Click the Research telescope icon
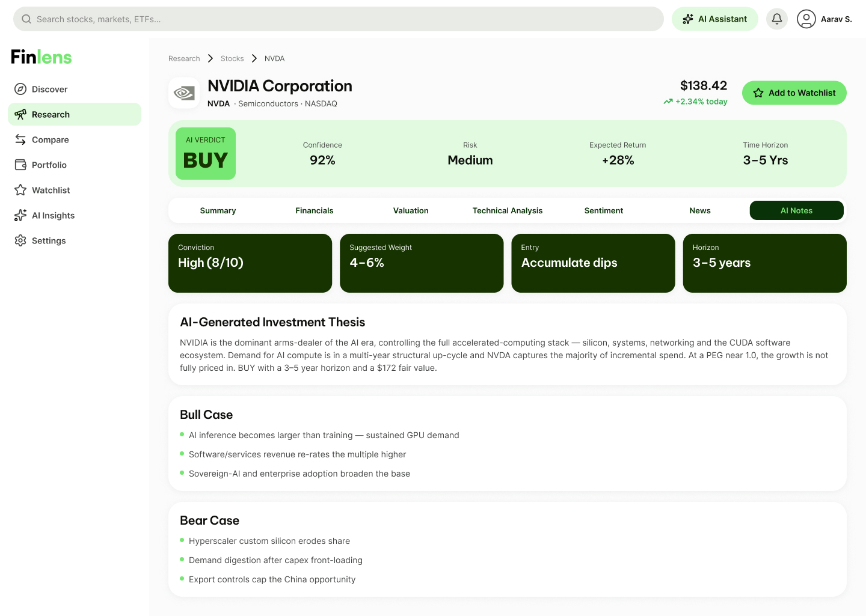The height and width of the screenshot is (616, 866). (x=20, y=114)
